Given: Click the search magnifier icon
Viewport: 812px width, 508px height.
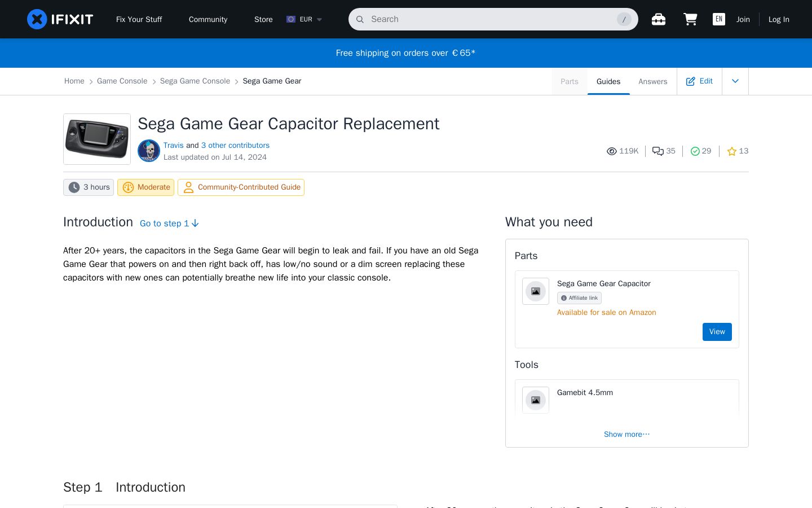Looking at the screenshot, I should (360, 19).
